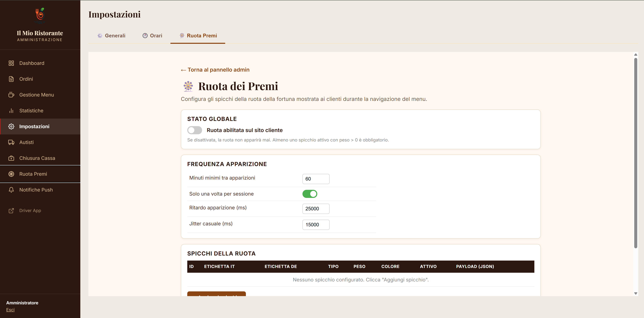The image size is (644, 318).
Task: Disable Solo una volta per sessione toggle
Action: [310, 194]
